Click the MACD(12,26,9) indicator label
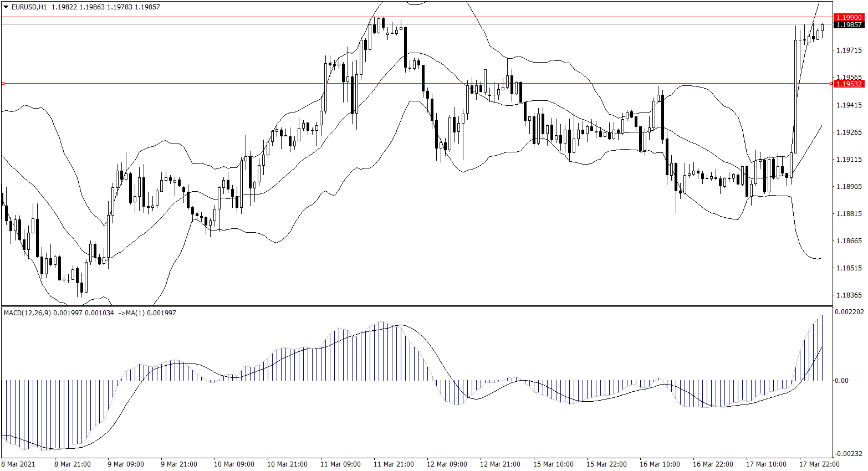Image resolution: width=868 pixels, height=471 pixels. 27,313
